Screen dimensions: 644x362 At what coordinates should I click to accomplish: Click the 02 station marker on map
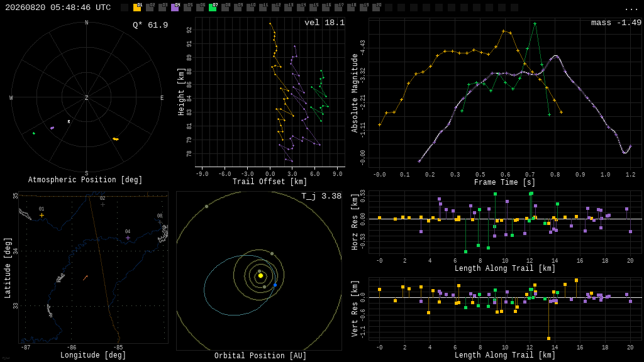pos(103,204)
